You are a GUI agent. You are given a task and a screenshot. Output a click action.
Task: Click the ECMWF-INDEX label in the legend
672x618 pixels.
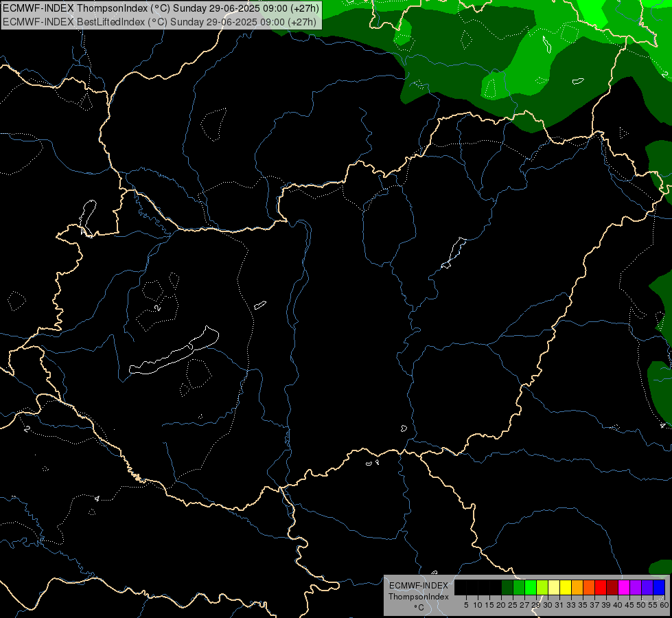pos(419,586)
